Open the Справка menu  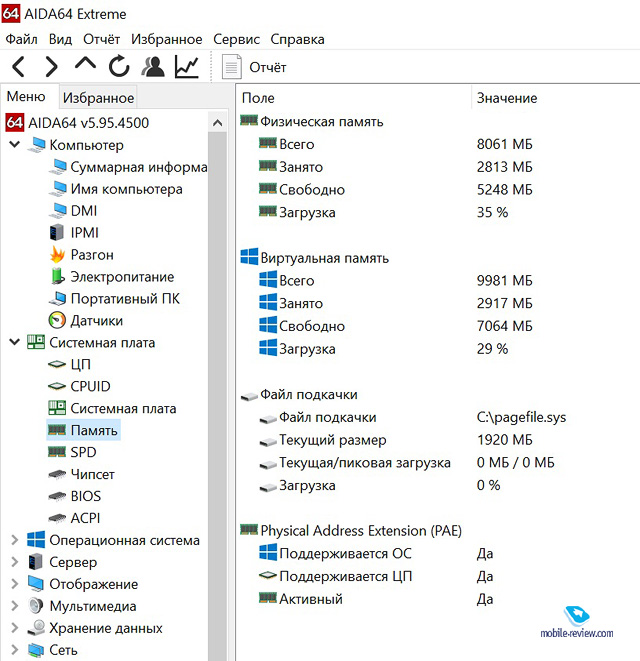(297, 39)
